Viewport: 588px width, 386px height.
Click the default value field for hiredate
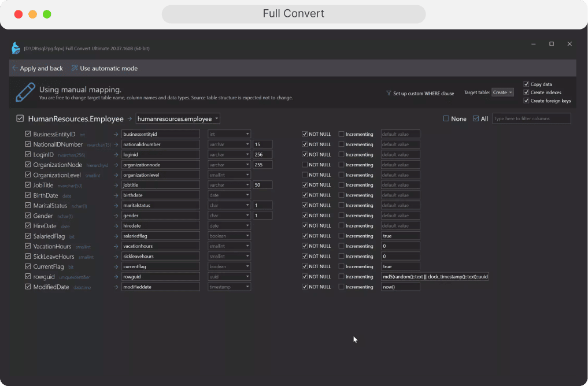point(401,225)
